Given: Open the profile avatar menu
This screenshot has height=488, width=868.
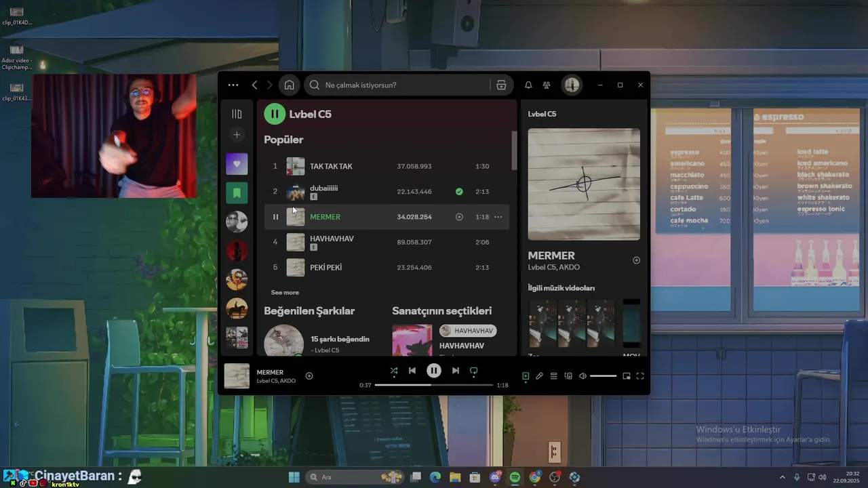Looking at the screenshot, I should 572,85.
